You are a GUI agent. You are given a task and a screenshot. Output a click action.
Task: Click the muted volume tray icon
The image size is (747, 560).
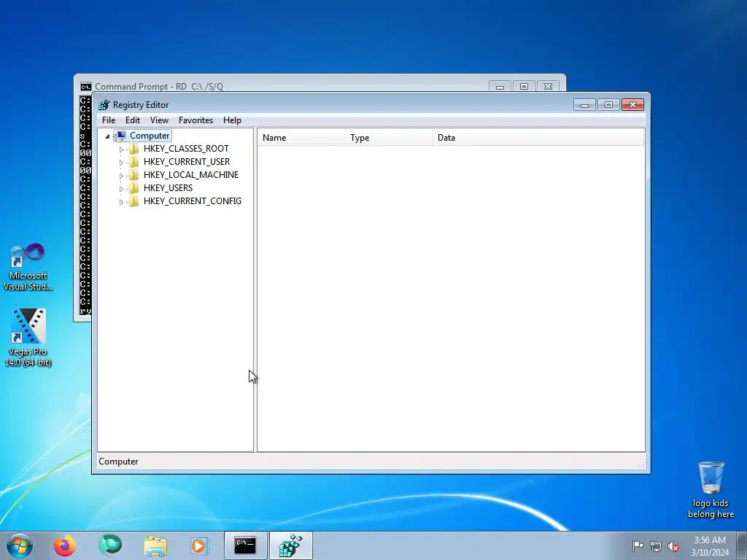click(673, 546)
